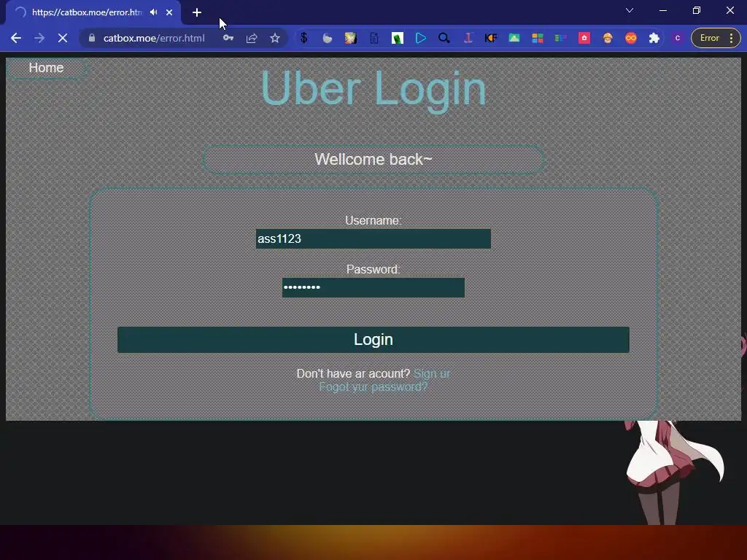Click the address bar URL
747x560 pixels.
[154, 38]
